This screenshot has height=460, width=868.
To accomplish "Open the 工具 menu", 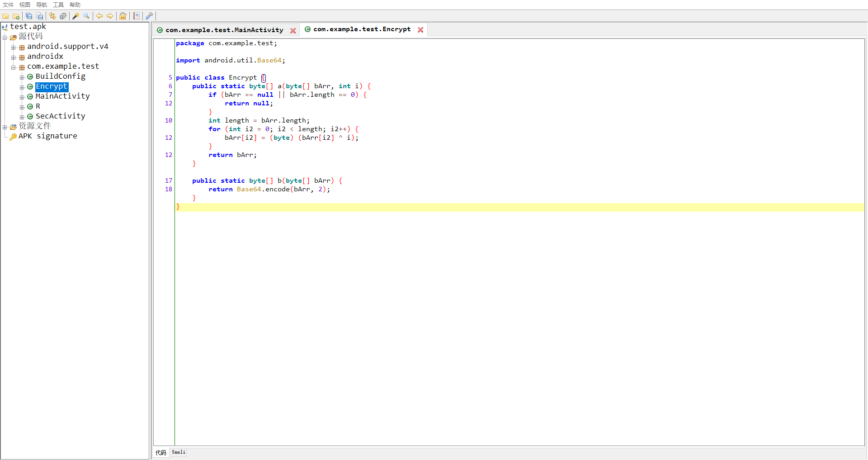I will [58, 5].
